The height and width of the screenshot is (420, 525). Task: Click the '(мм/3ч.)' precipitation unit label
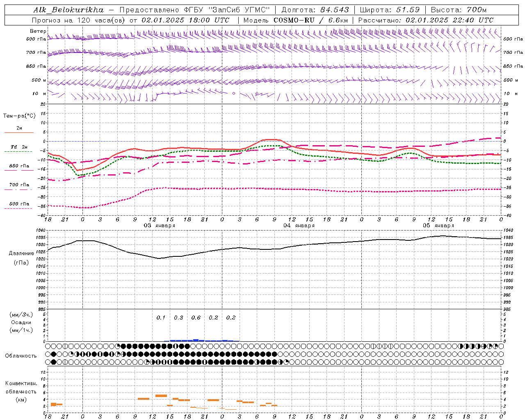21,315
